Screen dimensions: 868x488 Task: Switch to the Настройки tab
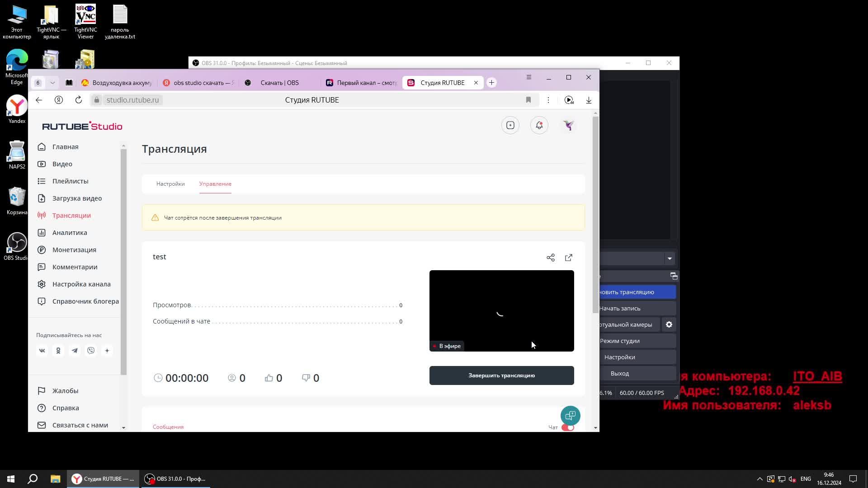[170, 184]
